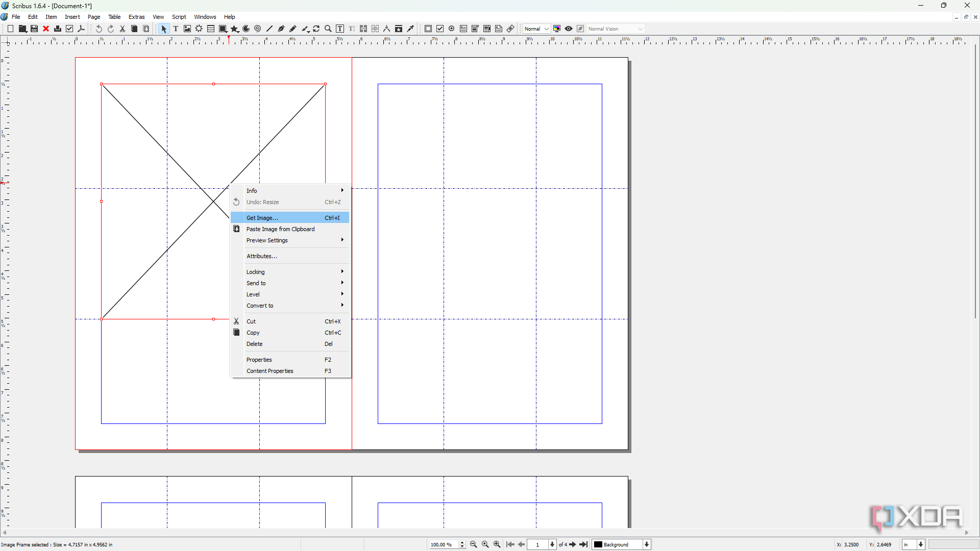Select the Measurements tool
The image size is (980, 551).
(387, 29)
